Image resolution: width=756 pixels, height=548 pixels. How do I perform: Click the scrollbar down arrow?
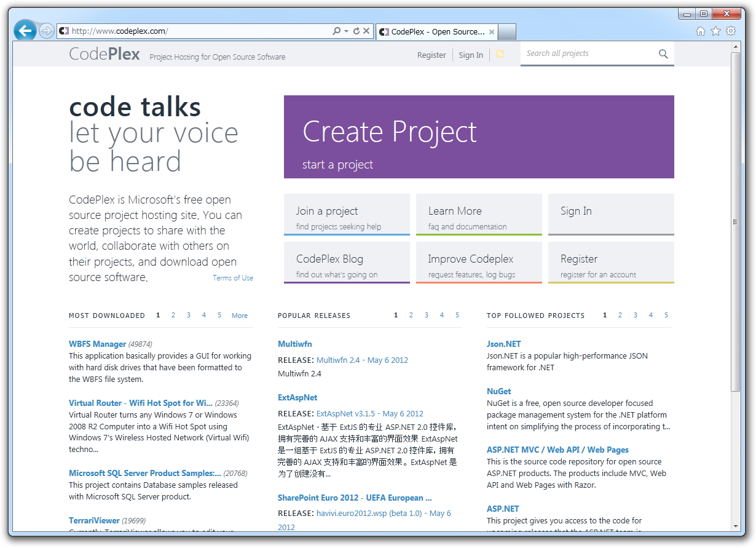(736, 526)
